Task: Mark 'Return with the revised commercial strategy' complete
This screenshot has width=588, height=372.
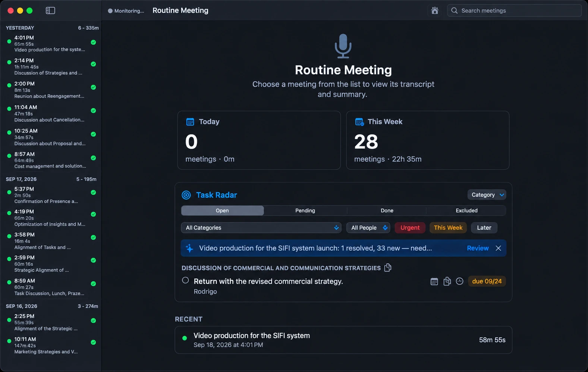Action: tap(185, 280)
